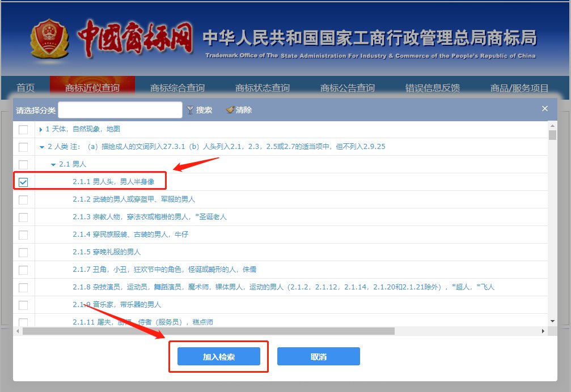Screen dimensions: 571x392
Task: Click the 加入检索 button
Action: [219, 356]
